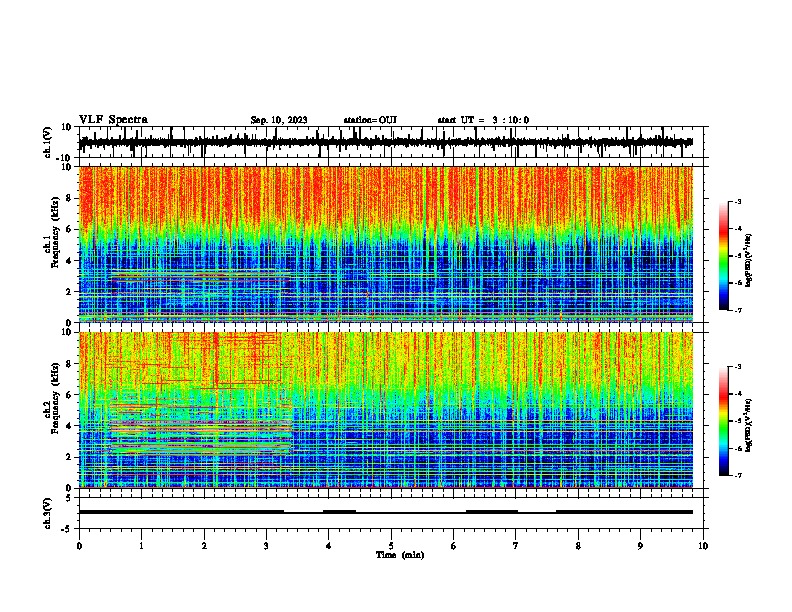This screenshot has width=792, height=612.
Task: Click the "VLF Spectra" title text
Action: (x=113, y=120)
